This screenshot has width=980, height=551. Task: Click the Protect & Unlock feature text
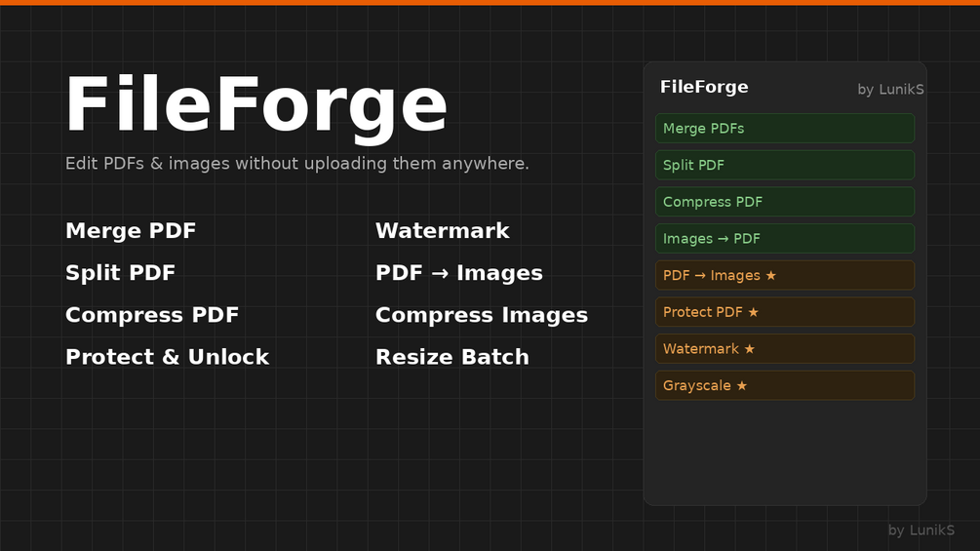[x=167, y=357]
